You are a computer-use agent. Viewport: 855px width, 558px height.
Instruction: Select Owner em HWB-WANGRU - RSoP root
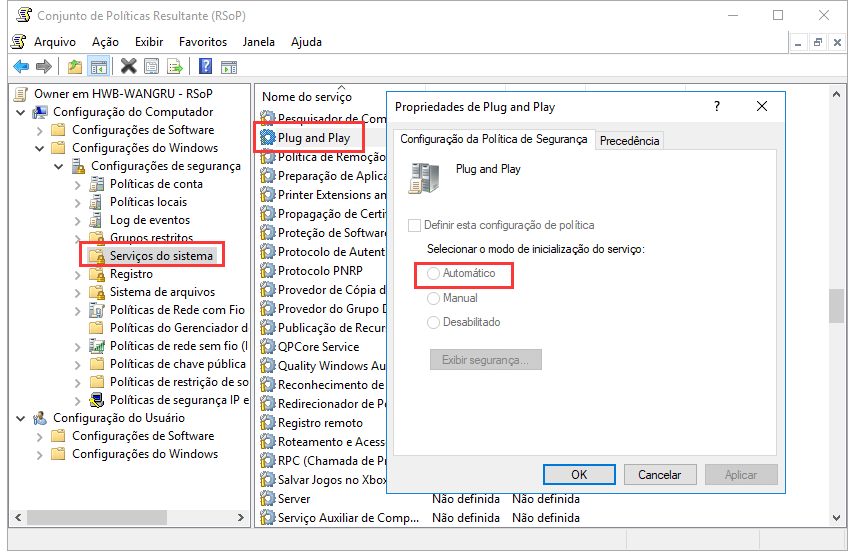point(123,94)
